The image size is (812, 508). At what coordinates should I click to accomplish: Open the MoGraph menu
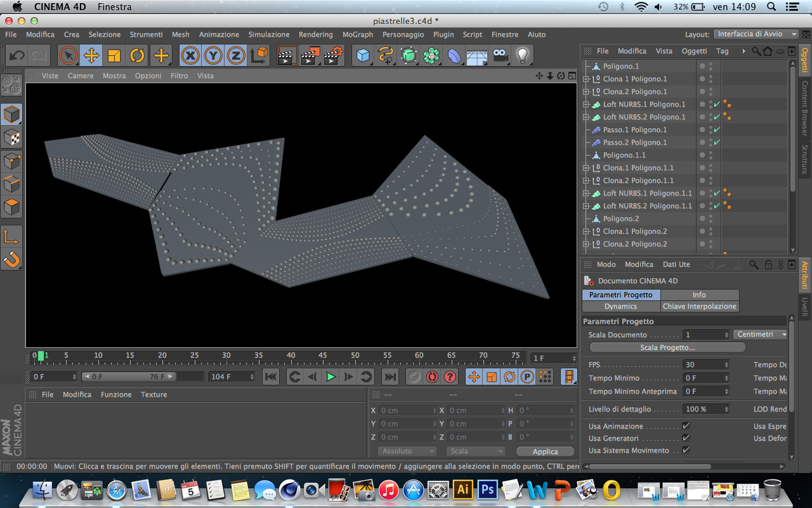tap(357, 34)
